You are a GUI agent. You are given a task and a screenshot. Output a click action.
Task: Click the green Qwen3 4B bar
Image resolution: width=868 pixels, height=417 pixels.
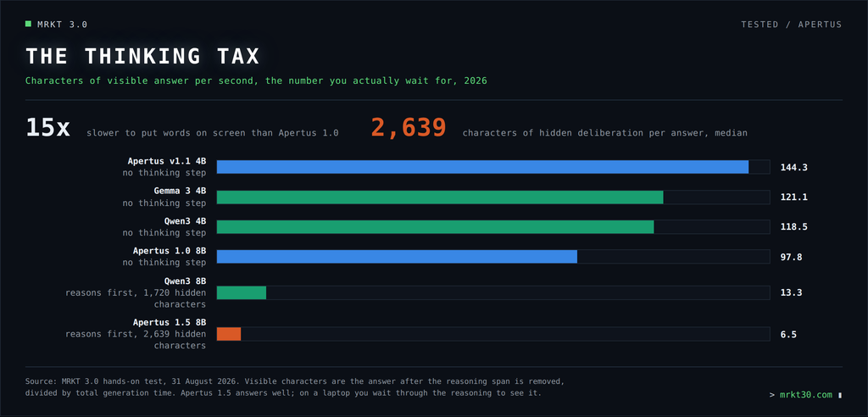point(435,227)
